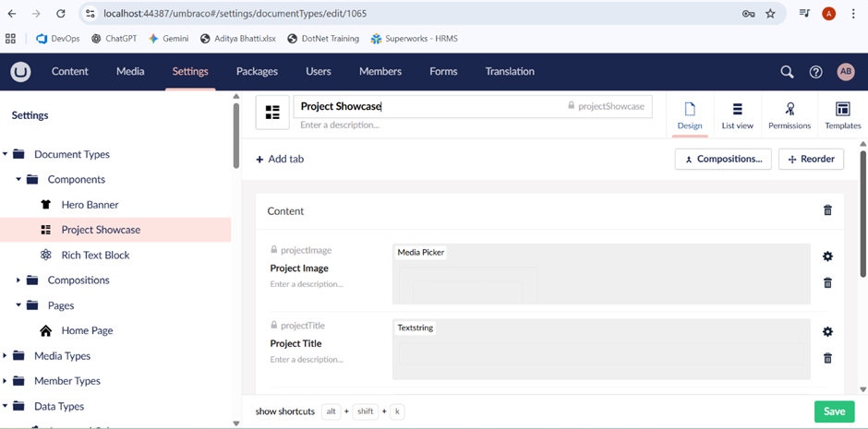Image resolution: width=868 pixels, height=429 pixels.
Task: Click the document type icon picker
Action: point(272,113)
